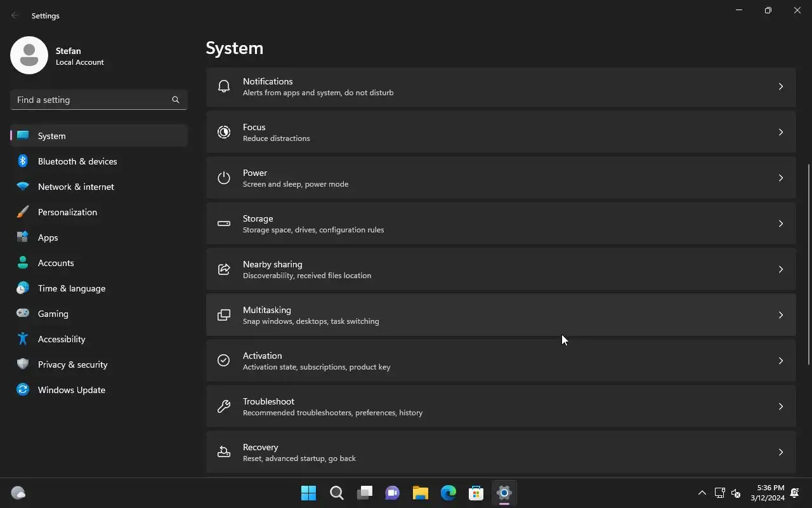The image size is (812, 508).
Task: Open Microsoft Store from the taskbar
Action: coord(476,493)
